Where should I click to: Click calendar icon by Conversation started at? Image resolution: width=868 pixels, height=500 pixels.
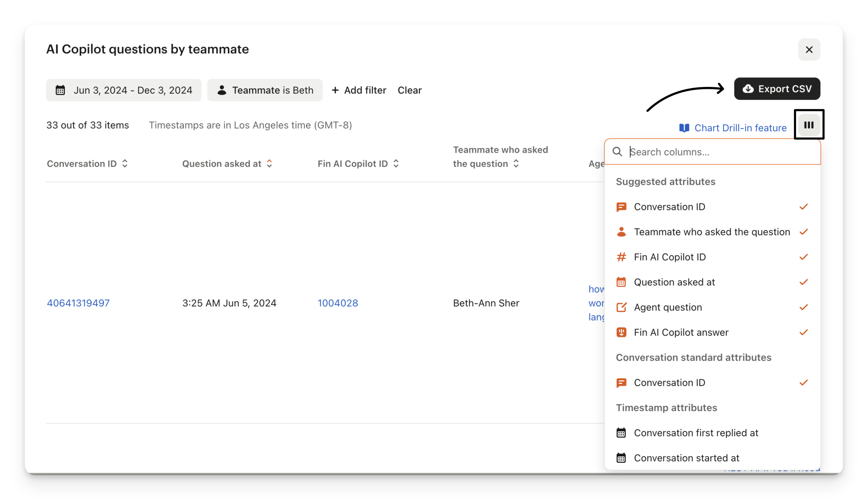(621, 458)
